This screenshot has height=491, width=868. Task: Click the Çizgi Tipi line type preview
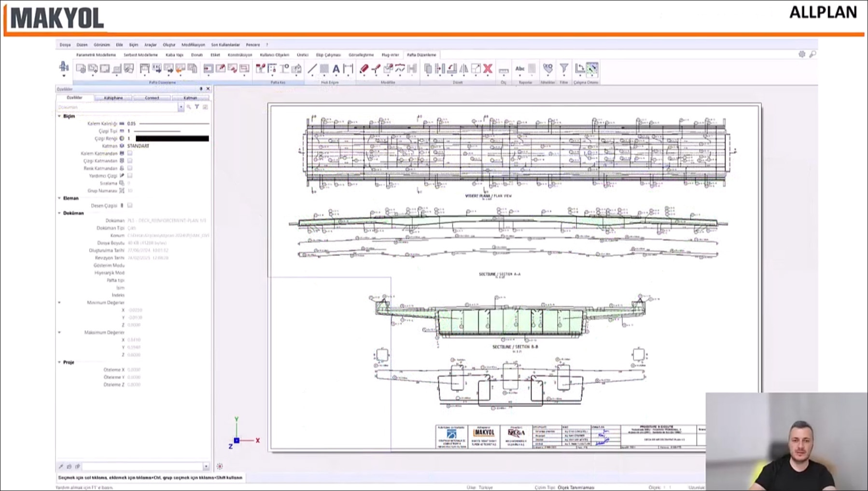click(157, 131)
